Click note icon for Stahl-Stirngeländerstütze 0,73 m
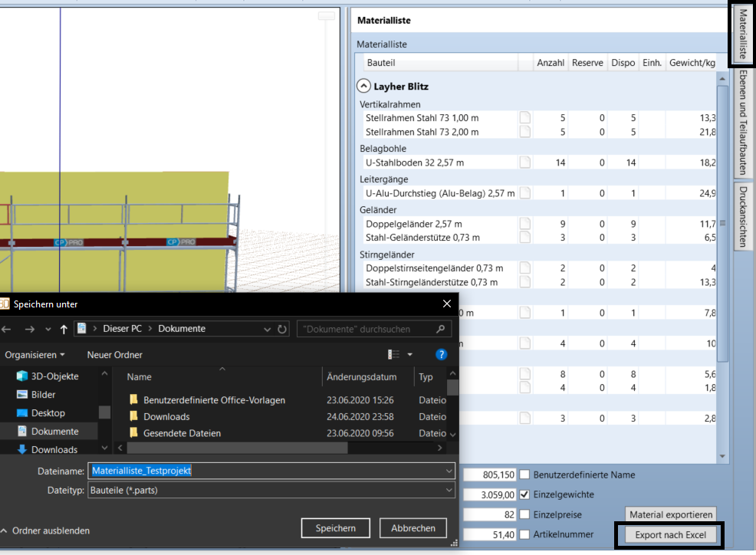756x555 pixels. [x=525, y=282]
